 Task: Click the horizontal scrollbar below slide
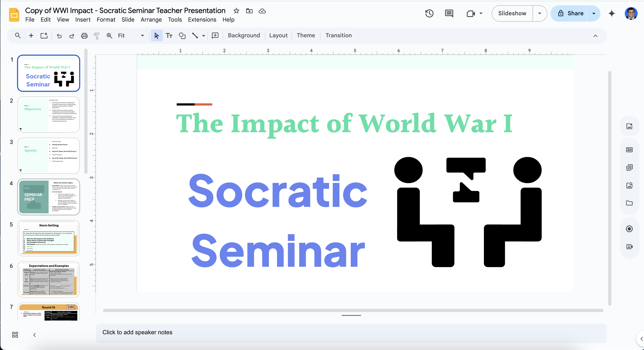(x=353, y=310)
